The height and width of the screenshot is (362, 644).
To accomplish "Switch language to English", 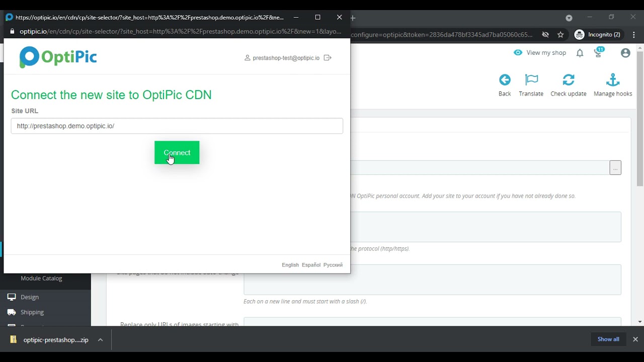I will click(x=290, y=265).
